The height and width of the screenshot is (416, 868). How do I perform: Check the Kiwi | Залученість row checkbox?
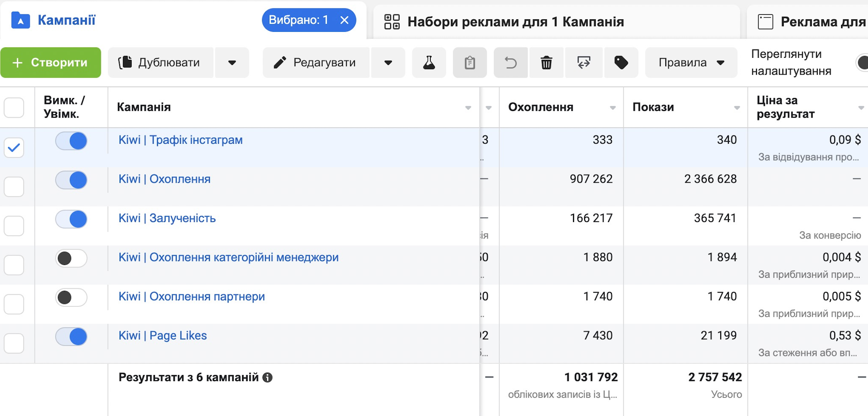[14, 226]
